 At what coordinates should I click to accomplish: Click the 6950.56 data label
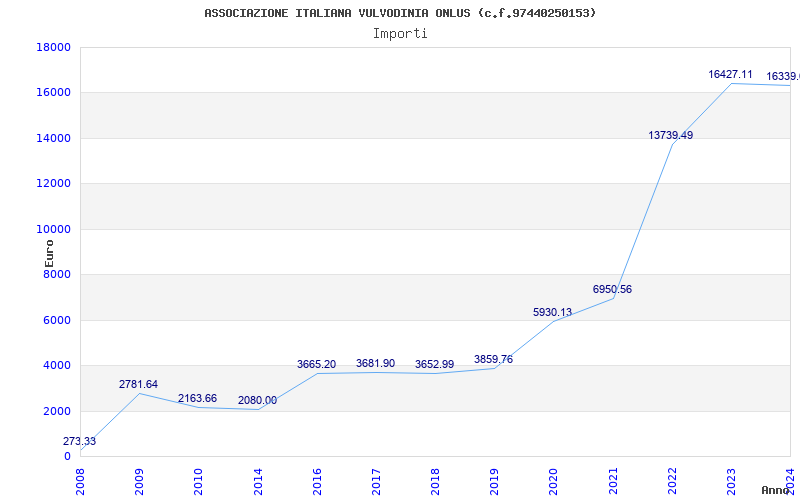(612, 289)
